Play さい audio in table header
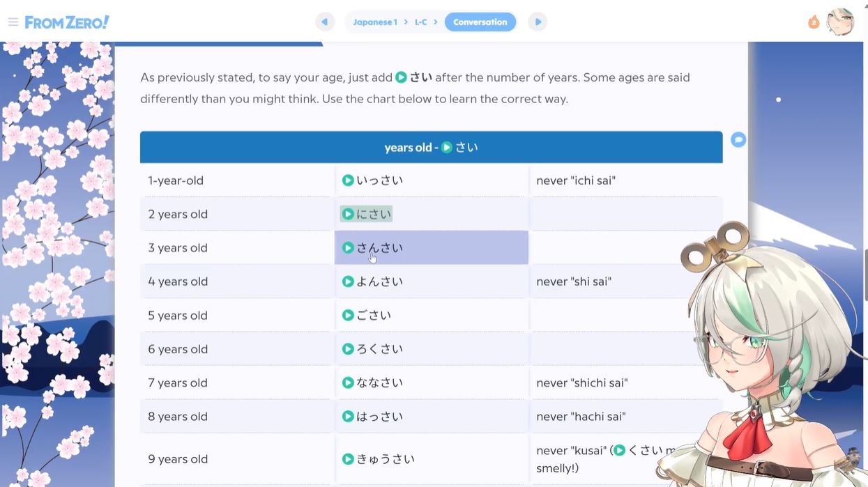 pos(447,148)
